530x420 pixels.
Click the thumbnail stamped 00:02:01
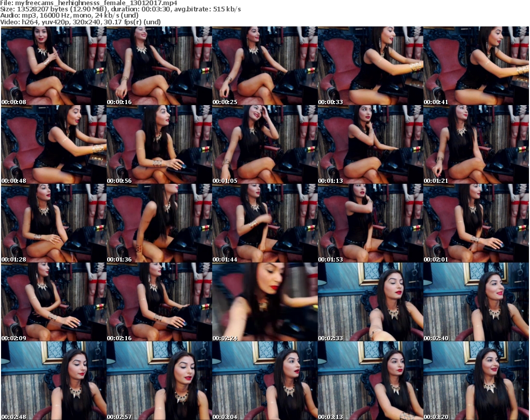point(476,223)
